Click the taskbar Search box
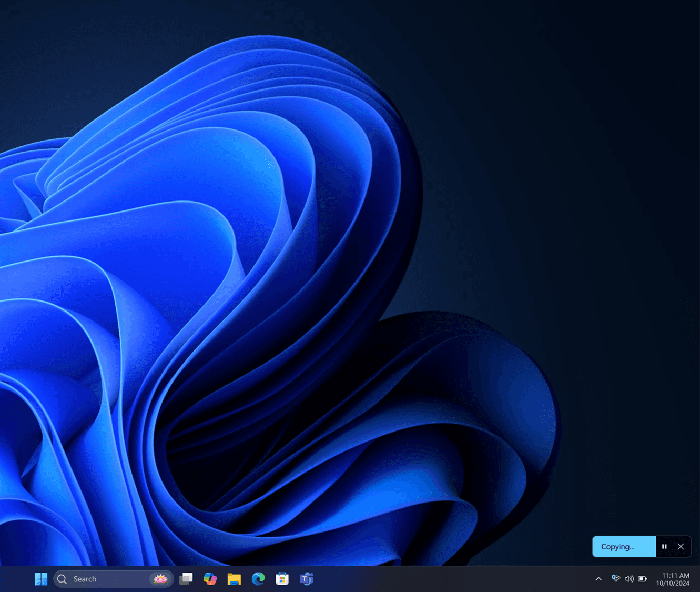The width and height of the screenshot is (700, 592). coord(114,579)
